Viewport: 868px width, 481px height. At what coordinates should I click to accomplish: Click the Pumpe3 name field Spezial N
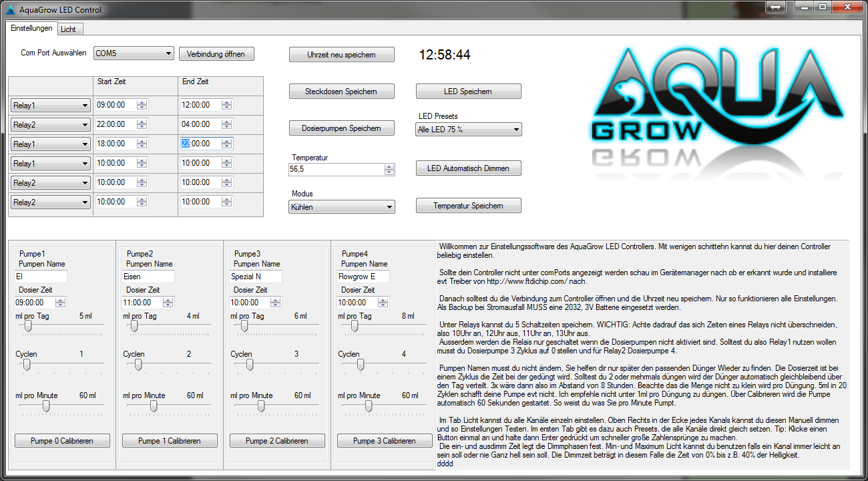coord(256,277)
